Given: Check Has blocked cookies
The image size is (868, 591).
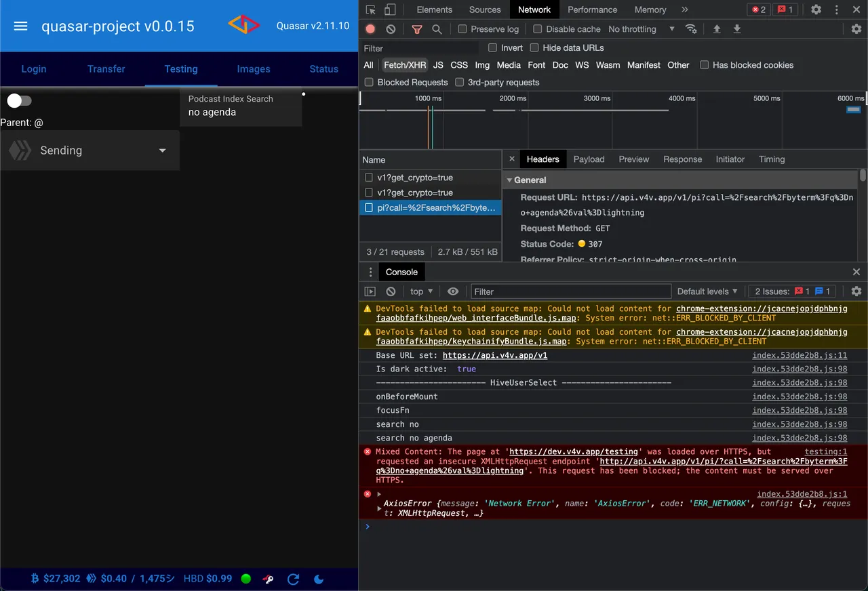Looking at the screenshot, I should click(705, 65).
